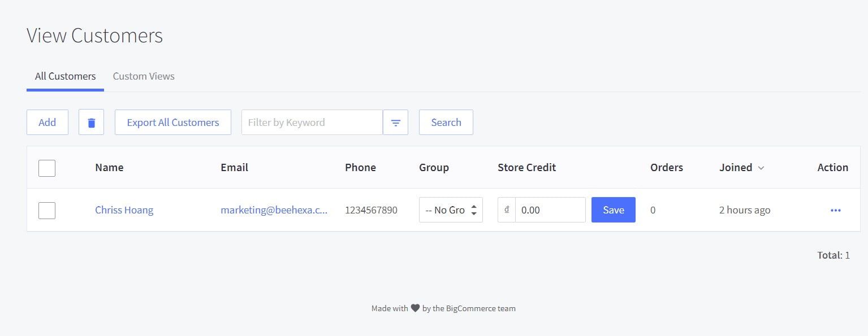Select the row checkbox beside the customer name
The image size is (868, 336).
[x=47, y=210]
